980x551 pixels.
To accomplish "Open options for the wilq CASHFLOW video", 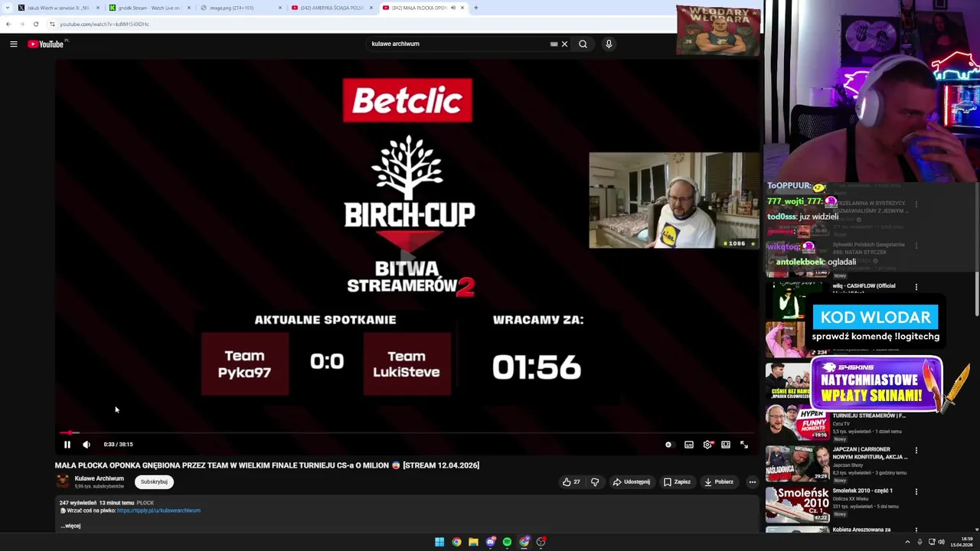I will (x=916, y=287).
